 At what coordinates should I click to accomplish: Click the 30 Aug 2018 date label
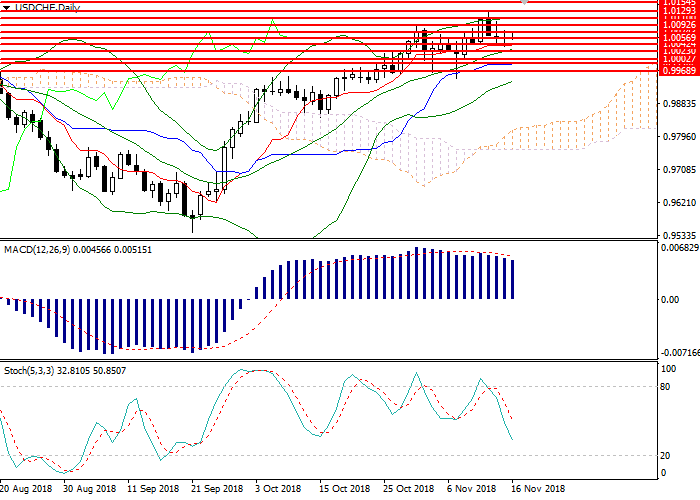click(89, 489)
